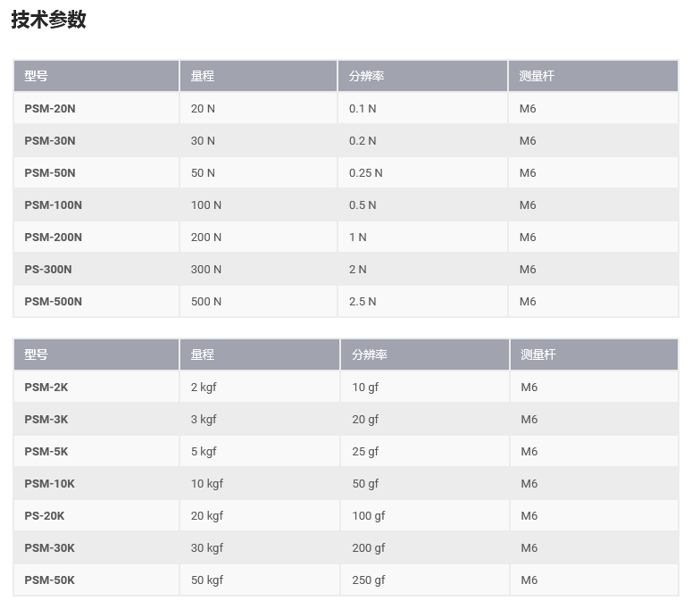The height and width of the screenshot is (609, 700).
Task: Click the 30 kgf range value
Action: click(x=207, y=548)
